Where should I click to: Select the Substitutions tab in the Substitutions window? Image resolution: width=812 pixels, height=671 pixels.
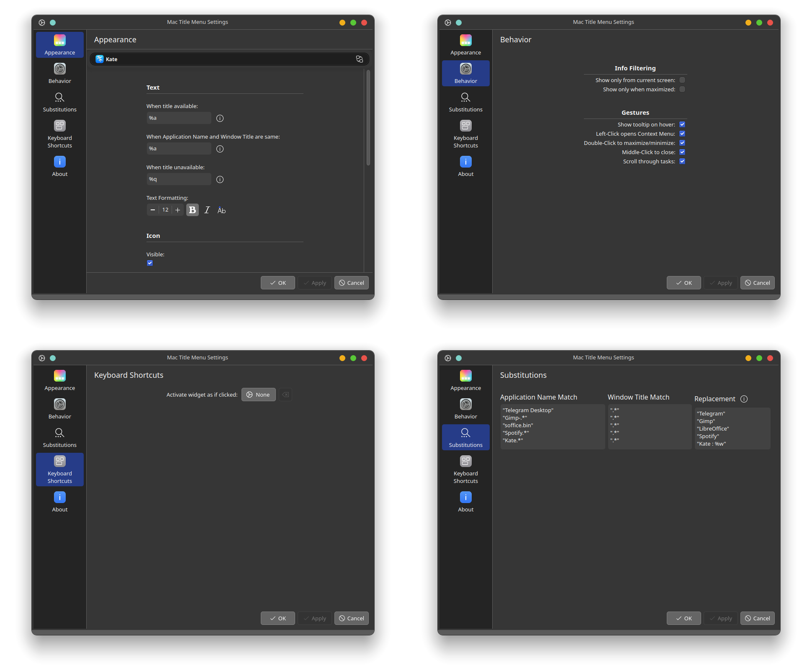[x=466, y=437]
